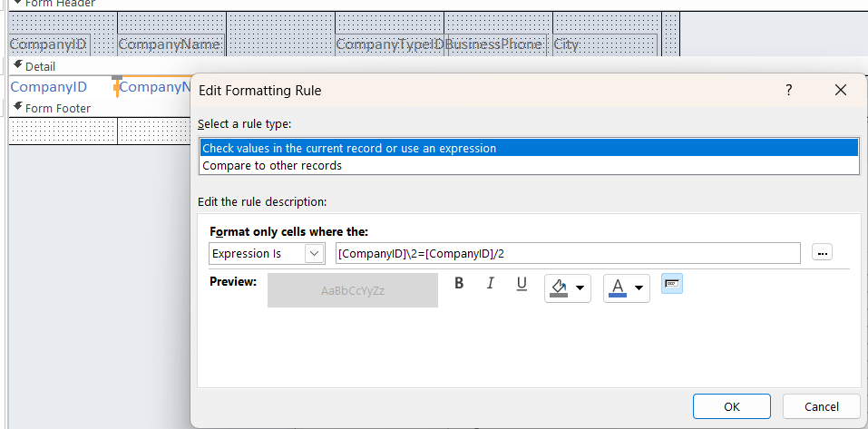This screenshot has width=868, height=429.
Task: Toggle the Enable control button
Action: pyautogui.click(x=671, y=284)
